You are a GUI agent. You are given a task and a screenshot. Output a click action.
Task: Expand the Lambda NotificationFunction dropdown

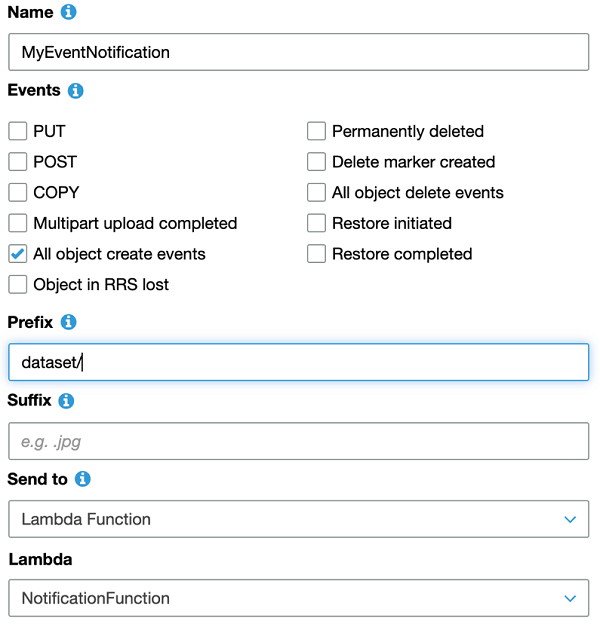point(298,598)
